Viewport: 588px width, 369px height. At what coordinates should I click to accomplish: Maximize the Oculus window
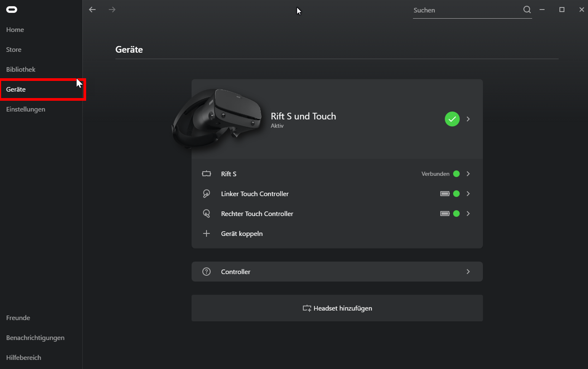(562, 10)
